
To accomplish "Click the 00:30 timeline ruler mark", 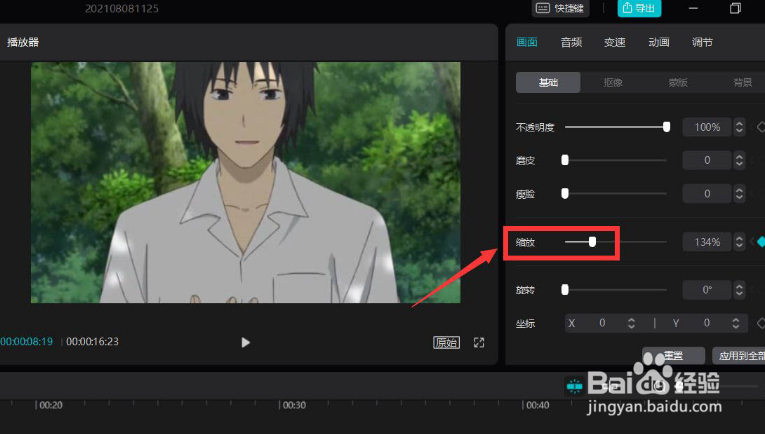I will click(x=294, y=405).
